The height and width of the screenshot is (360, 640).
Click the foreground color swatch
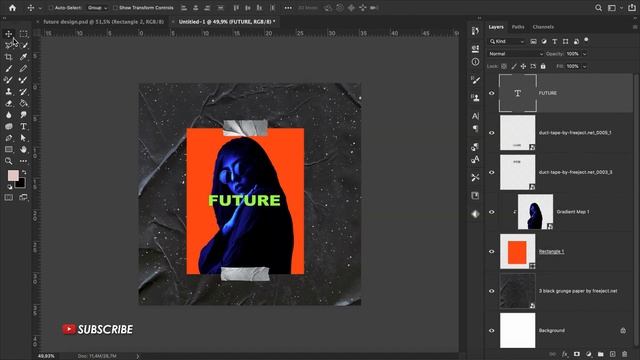tap(13, 176)
